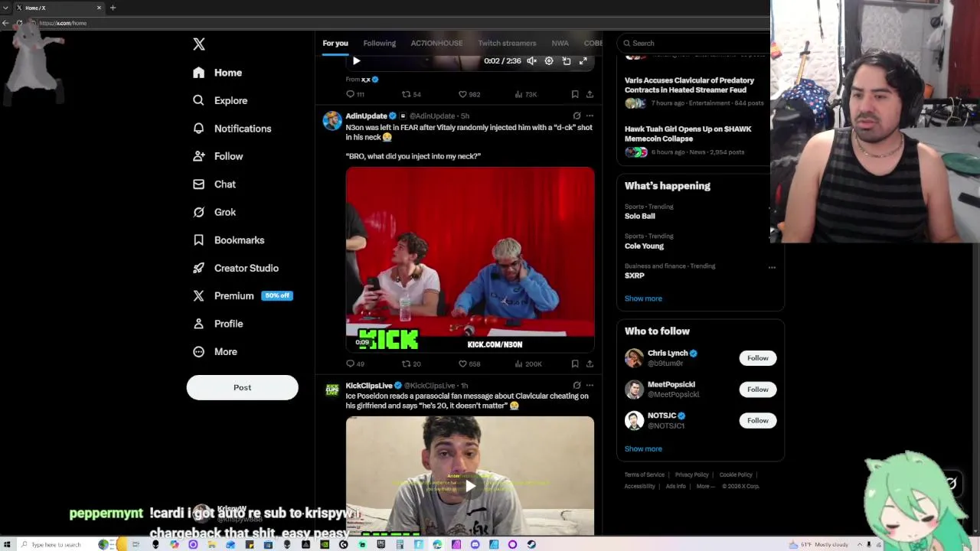Click Grok explain icon on KickClipsLive post

[x=577, y=385]
